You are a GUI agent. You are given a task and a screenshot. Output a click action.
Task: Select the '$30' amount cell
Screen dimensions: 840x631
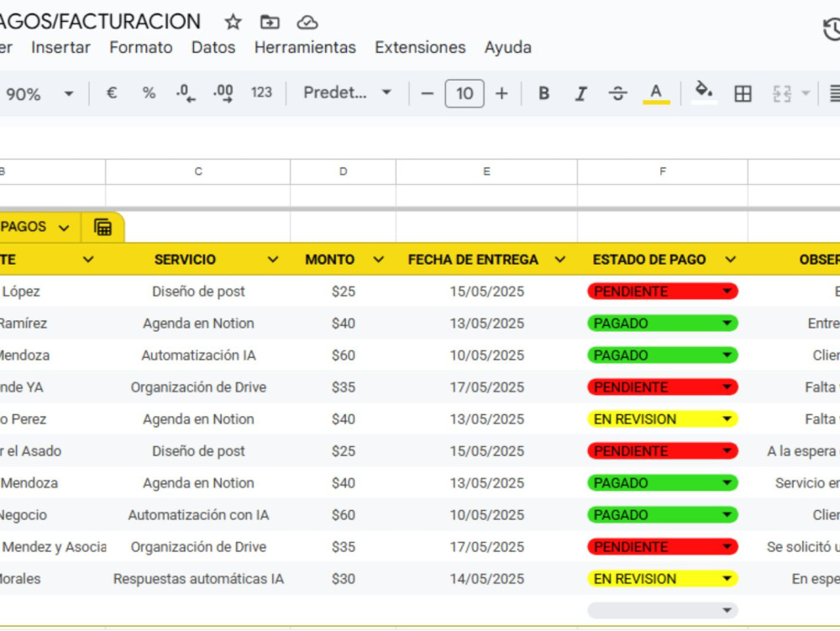[343, 579]
